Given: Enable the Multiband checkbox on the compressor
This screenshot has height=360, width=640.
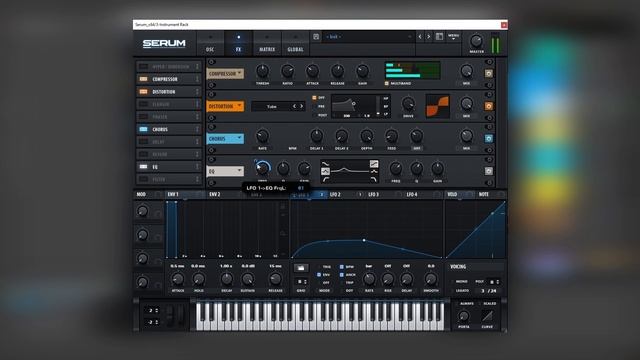Looking at the screenshot, I should (x=387, y=83).
